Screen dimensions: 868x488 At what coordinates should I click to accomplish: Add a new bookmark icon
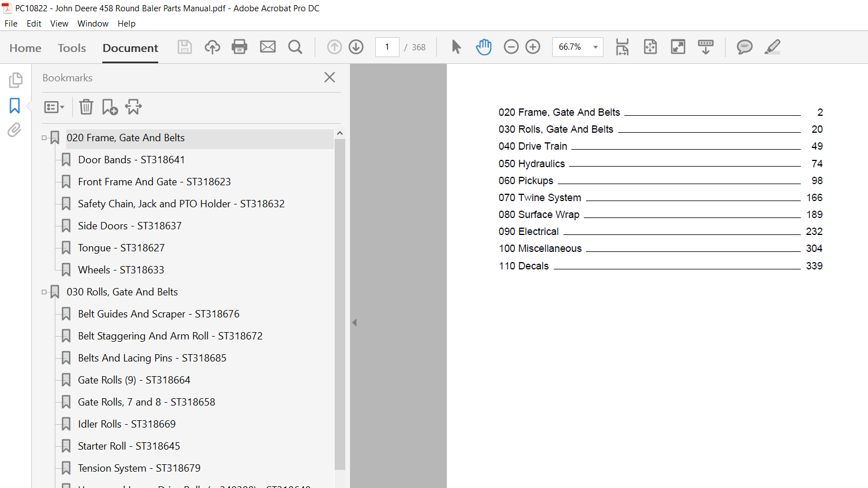(110, 107)
